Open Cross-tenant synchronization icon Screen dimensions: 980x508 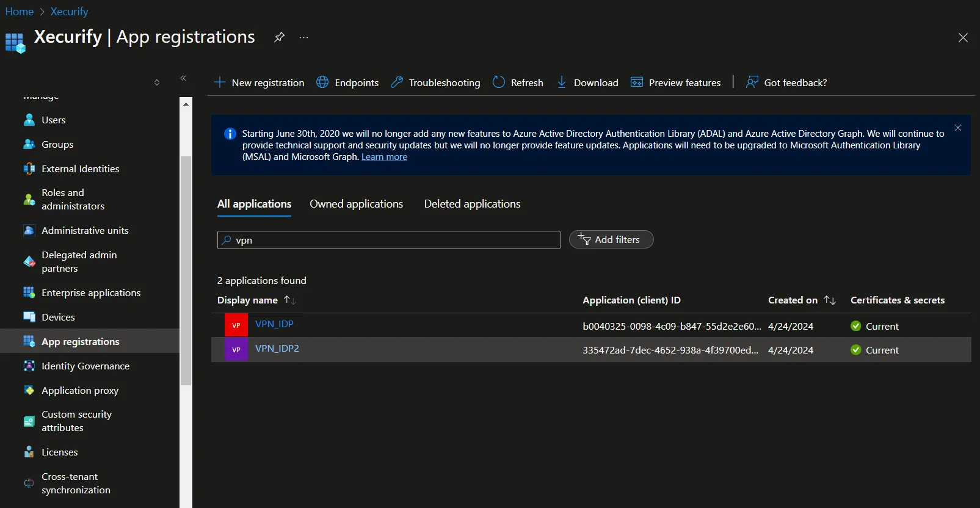point(29,483)
